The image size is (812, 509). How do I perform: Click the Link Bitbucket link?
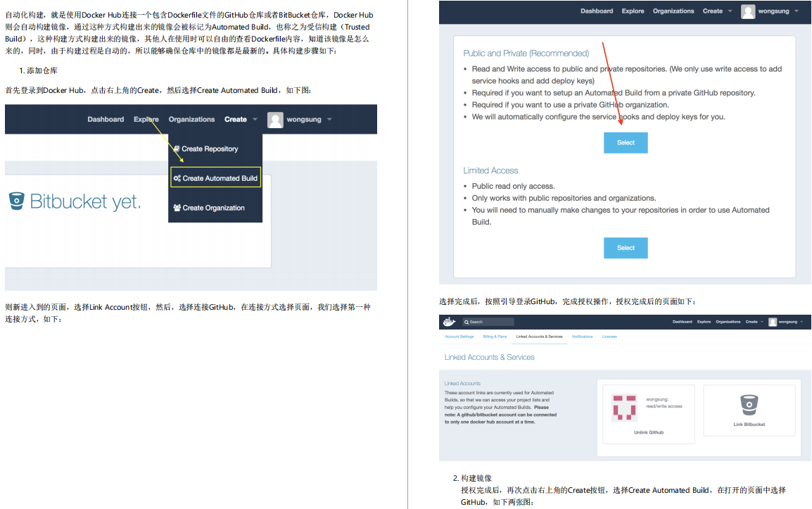749,425
